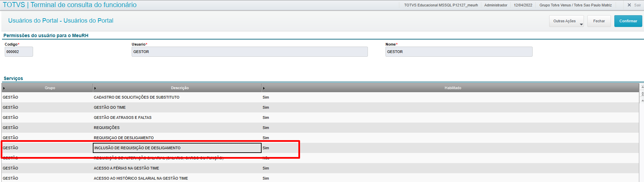The height and width of the screenshot is (182, 644).
Task: Click the arrow beside the Habilitado header
Action: point(264,88)
